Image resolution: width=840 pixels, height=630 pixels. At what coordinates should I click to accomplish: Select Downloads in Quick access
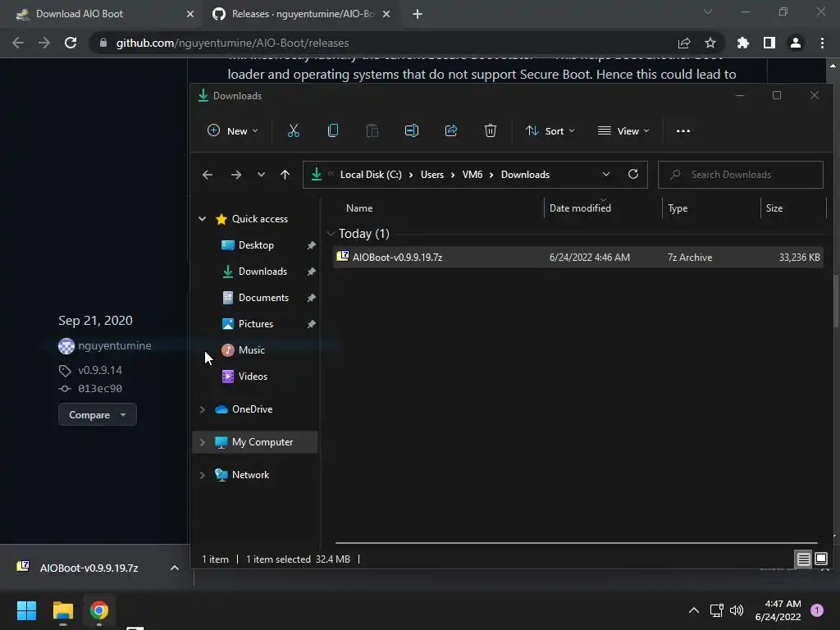(x=262, y=271)
